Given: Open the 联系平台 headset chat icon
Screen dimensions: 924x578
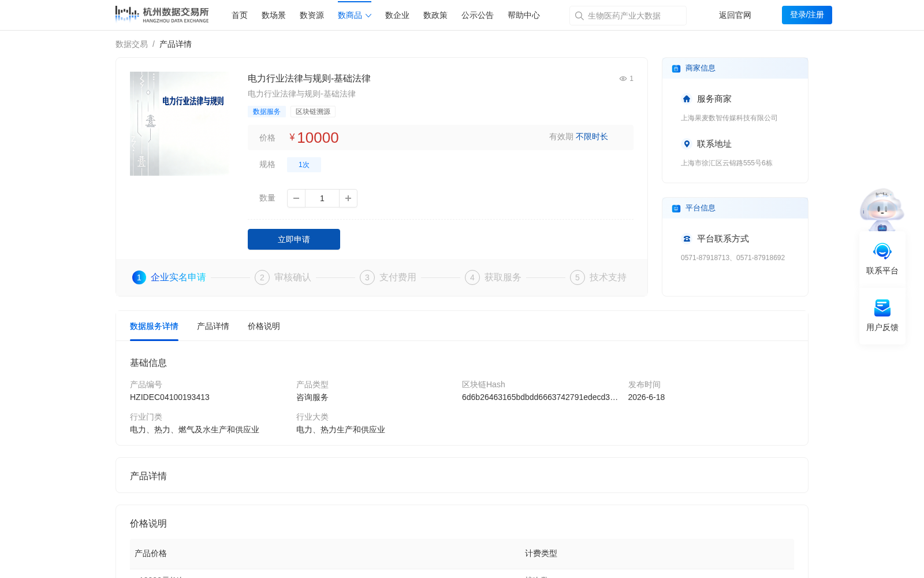Looking at the screenshot, I should coord(882,251).
